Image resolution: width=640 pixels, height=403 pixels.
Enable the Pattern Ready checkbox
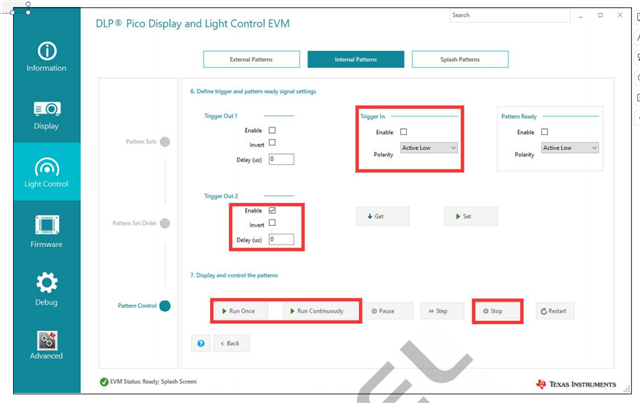click(544, 132)
